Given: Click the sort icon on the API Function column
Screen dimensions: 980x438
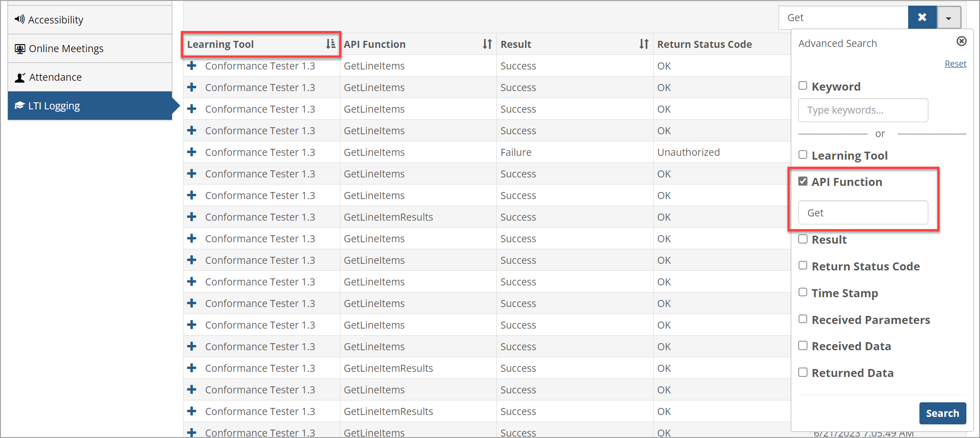Looking at the screenshot, I should click(x=487, y=44).
